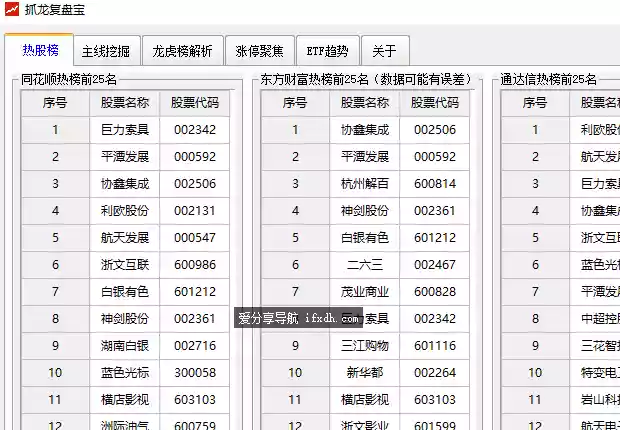
Task: Switch to the 涨停聚焦 tab
Action: click(260, 51)
